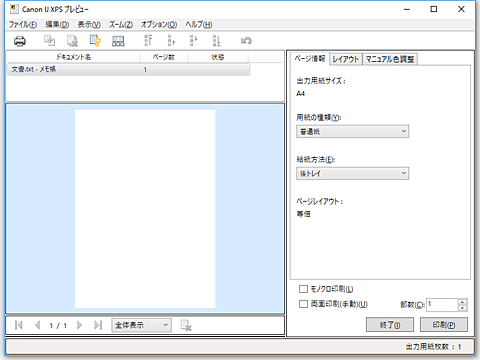Click the 状態 column header
The image size is (480, 360).
click(x=218, y=57)
